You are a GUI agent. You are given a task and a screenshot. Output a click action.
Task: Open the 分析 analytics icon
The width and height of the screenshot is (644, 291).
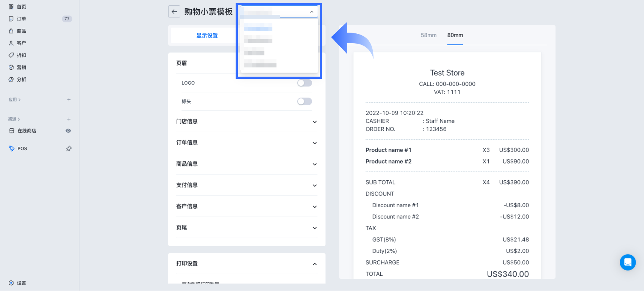[11, 80]
